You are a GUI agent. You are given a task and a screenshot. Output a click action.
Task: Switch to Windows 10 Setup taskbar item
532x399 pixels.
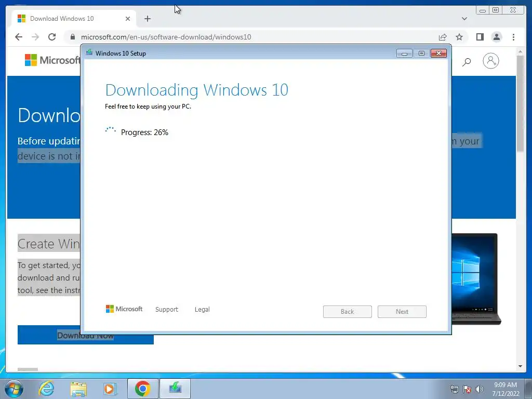[175, 389]
